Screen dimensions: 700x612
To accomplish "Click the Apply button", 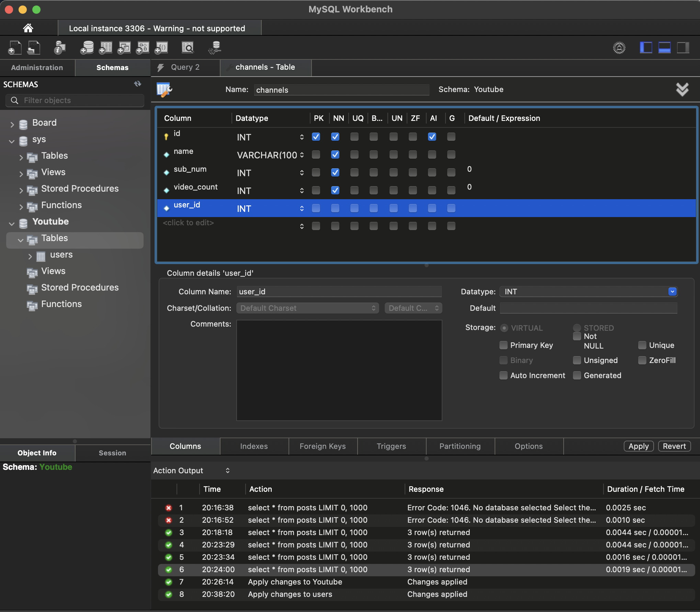I will tap(638, 446).
